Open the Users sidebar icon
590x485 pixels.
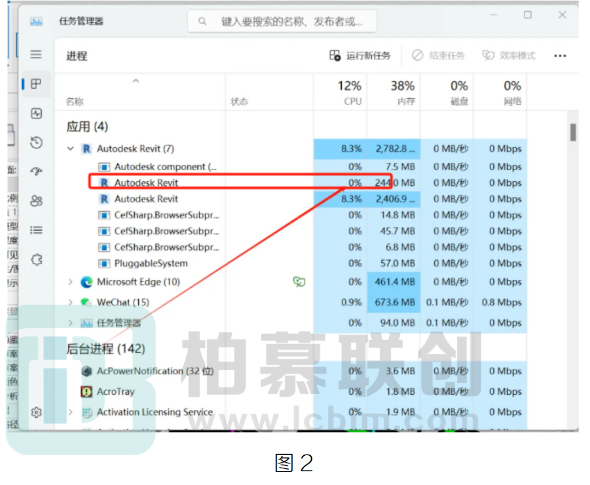point(36,201)
